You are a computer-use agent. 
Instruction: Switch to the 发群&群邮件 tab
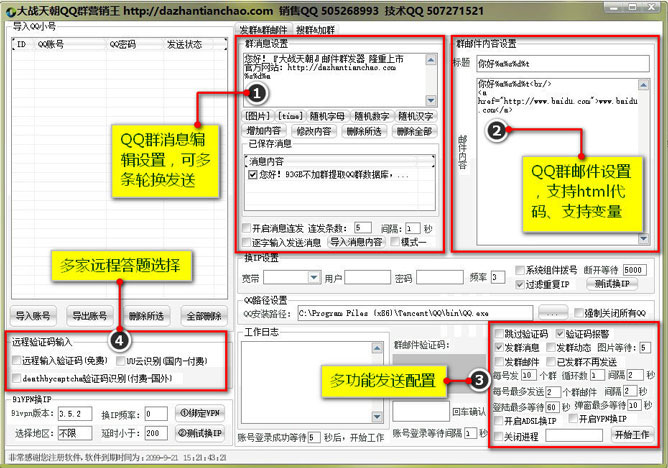coord(263,30)
